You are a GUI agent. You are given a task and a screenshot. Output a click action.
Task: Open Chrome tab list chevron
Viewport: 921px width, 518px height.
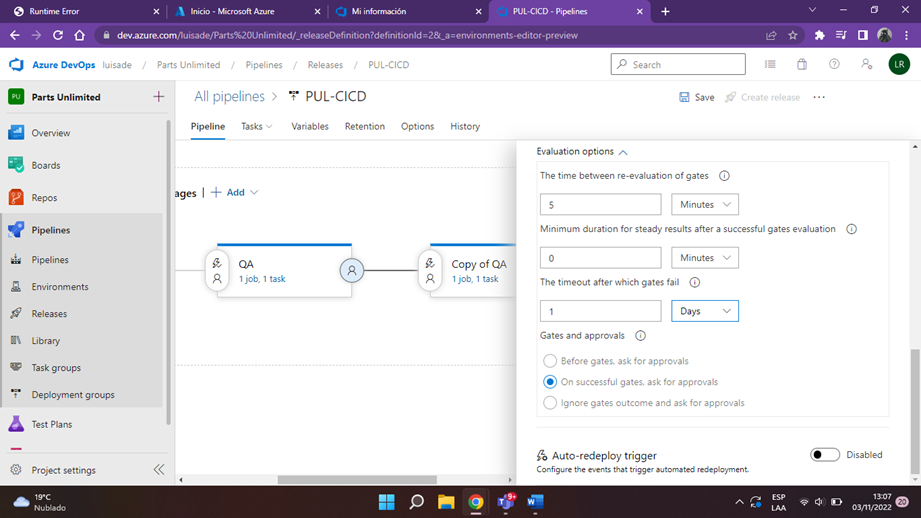click(812, 10)
